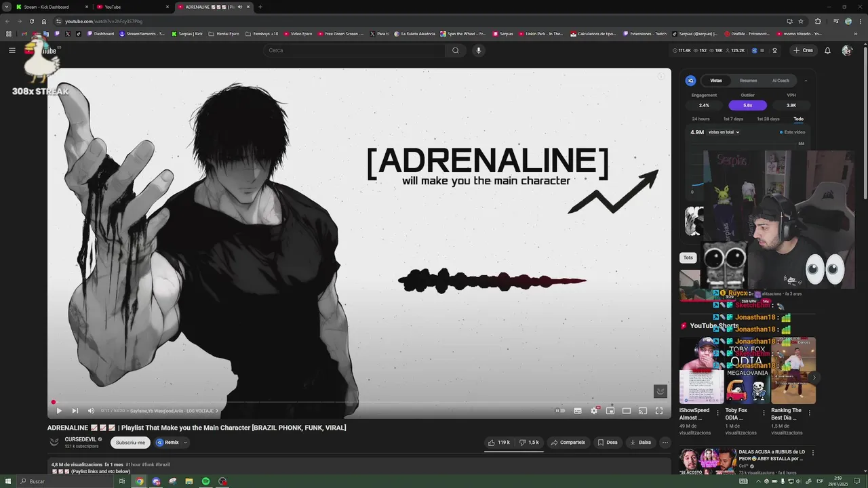This screenshot has height=488, width=868.
Task: Select the 1st 7 days range
Action: (x=733, y=119)
